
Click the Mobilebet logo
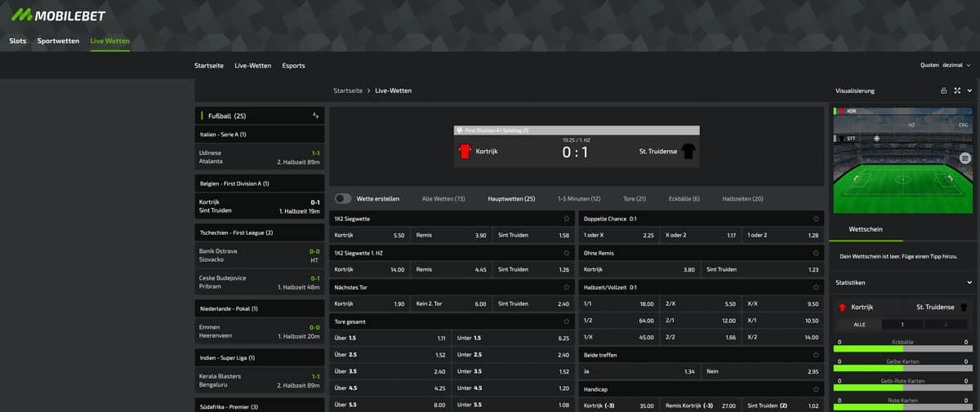(58, 15)
